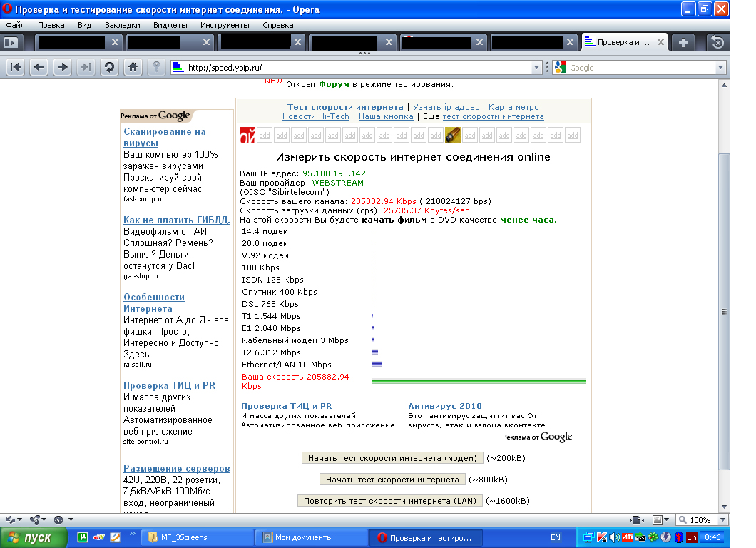Click Повторить тест скорости интернета (LAN) button
Image resolution: width=756 pixels, height=548 pixels.
389,501
